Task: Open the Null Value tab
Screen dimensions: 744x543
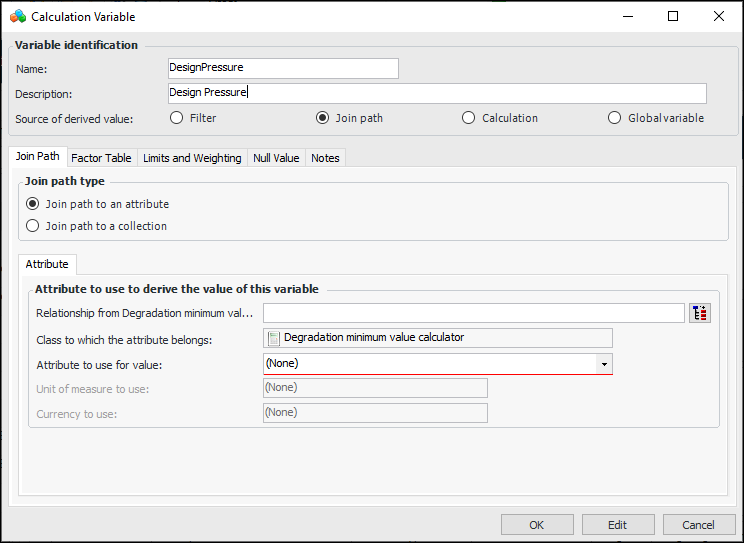Action: point(276,158)
